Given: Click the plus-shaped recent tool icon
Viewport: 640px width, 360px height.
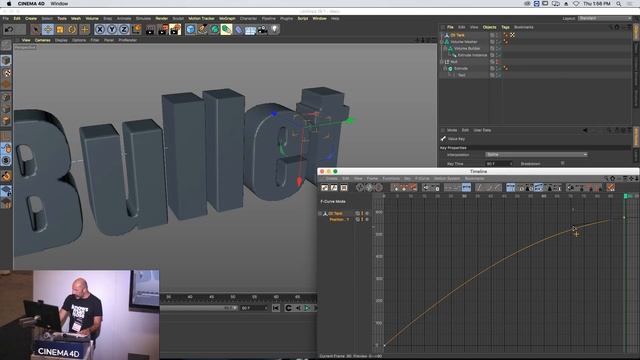Looking at the screenshot, I should [84, 29].
